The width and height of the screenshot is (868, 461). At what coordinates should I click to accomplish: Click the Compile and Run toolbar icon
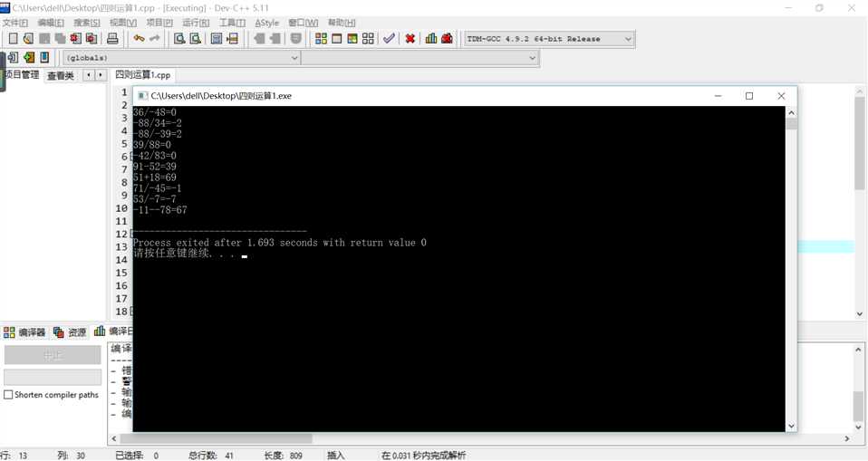[x=352, y=38]
